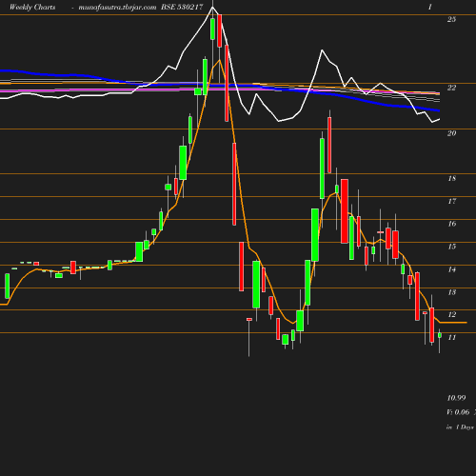
Task: Click the price axis label 22
Action: pyautogui.click(x=451, y=88)
